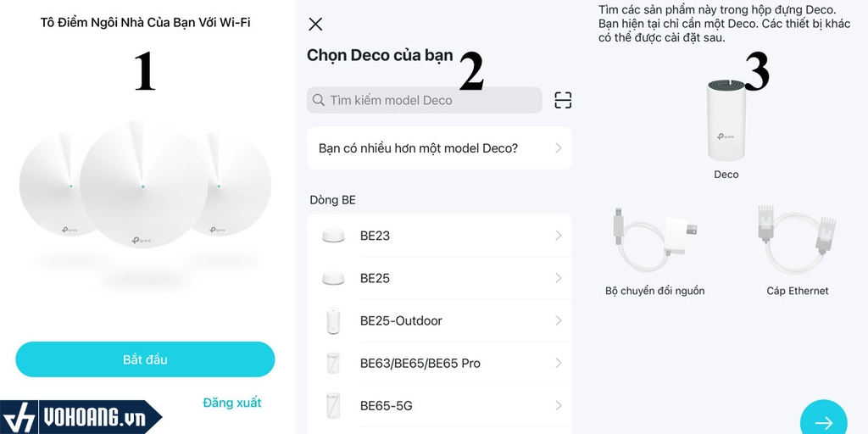Tap the QR scan icon beside search

pyautogui.click(x=563, y=100)
